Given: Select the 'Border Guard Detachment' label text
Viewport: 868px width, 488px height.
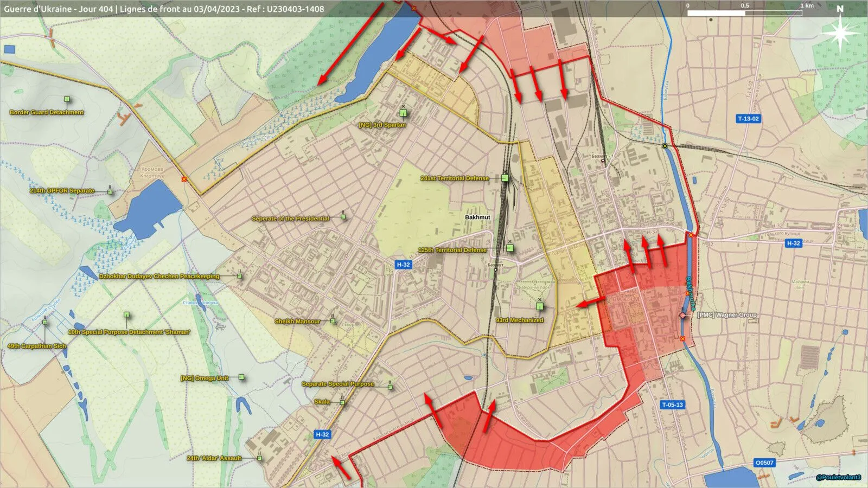Looking at the screenshot, I should [47, 112].
